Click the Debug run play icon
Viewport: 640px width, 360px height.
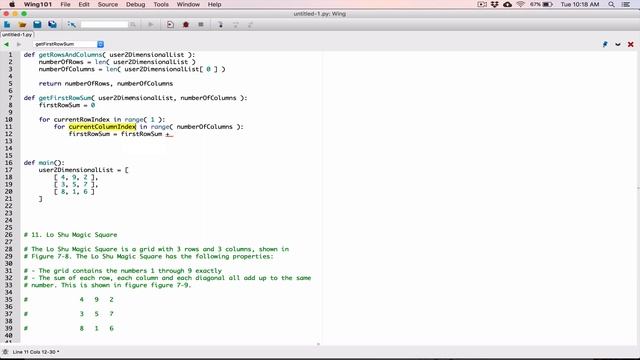(151, 24)
